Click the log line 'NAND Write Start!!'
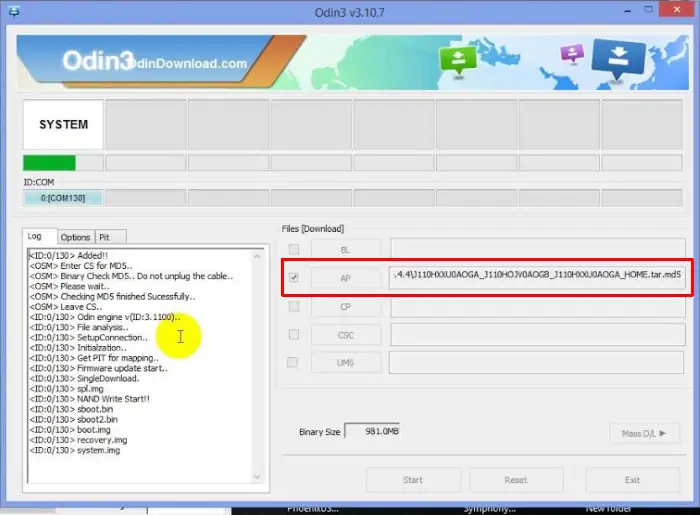700x515 pixels. [90, 399]
